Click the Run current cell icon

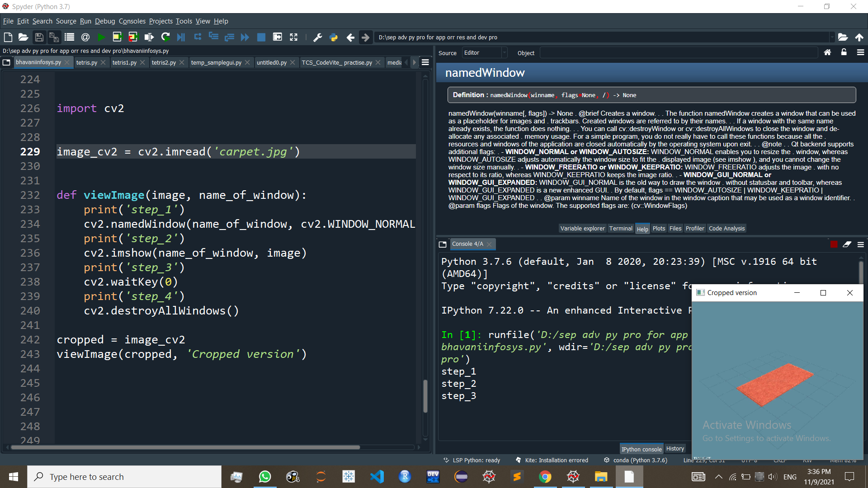[117, 37]
